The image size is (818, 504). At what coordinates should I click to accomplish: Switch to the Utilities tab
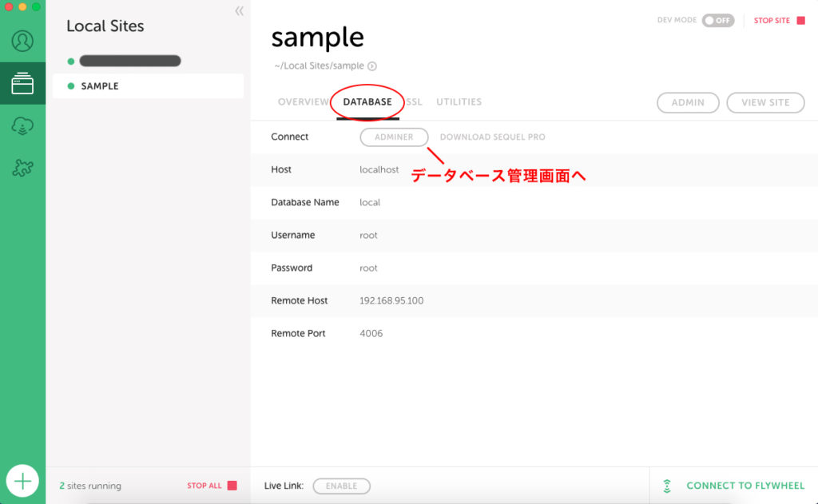[x=459, y=102]
